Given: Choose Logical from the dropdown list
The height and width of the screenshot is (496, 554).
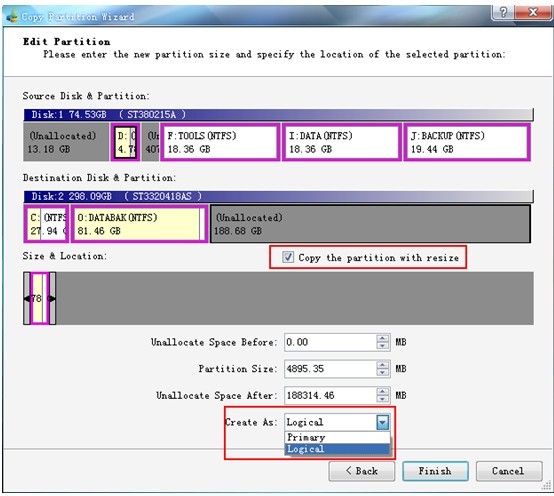Looking at the screenshot, I should coord(337,449).
